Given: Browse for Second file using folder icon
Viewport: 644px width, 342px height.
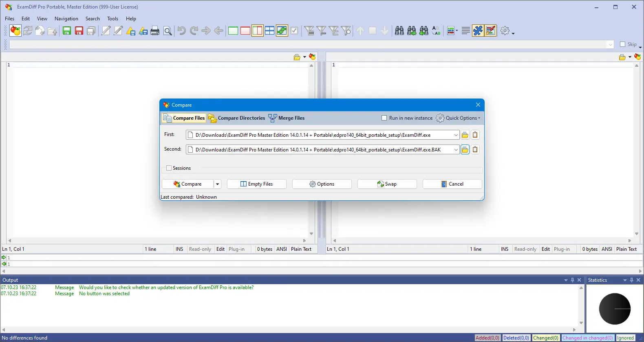Looking at the screenshot, I should click(x=465, y=150).
